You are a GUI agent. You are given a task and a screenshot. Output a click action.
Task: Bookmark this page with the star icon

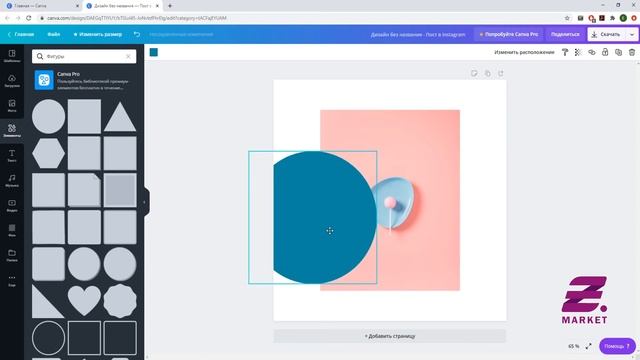pos(567,18)
